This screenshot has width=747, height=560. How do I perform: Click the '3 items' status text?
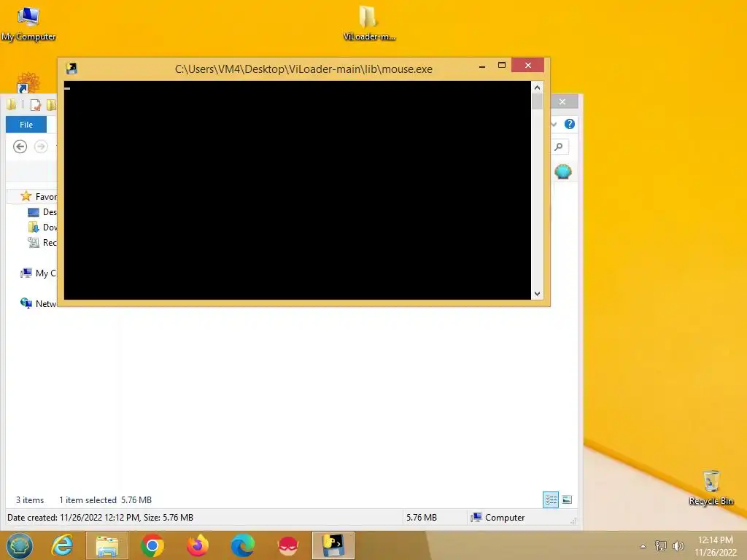(30, 500)
